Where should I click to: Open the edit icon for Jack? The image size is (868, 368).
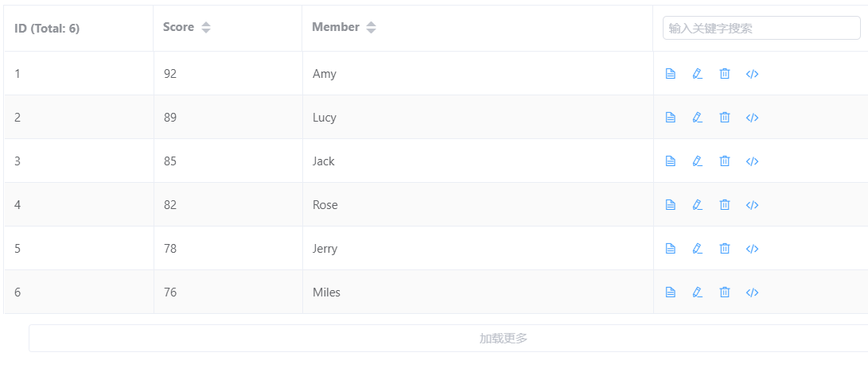coord(698,161)
